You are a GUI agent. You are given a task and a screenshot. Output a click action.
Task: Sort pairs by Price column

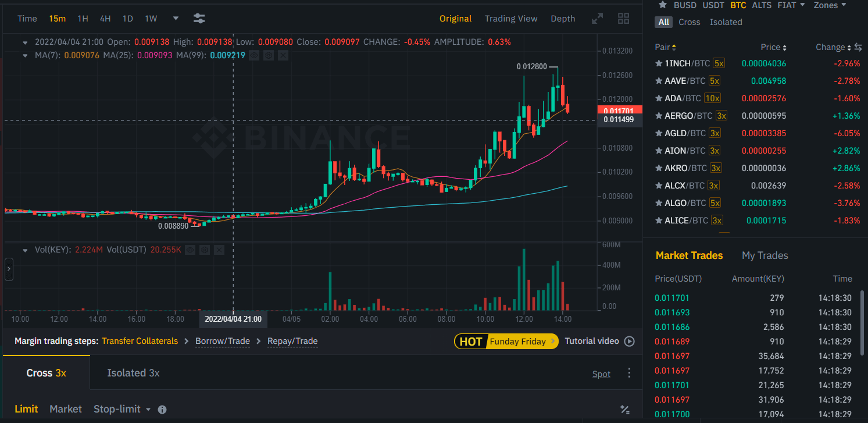pyautogui.click(x=773, y=47)
